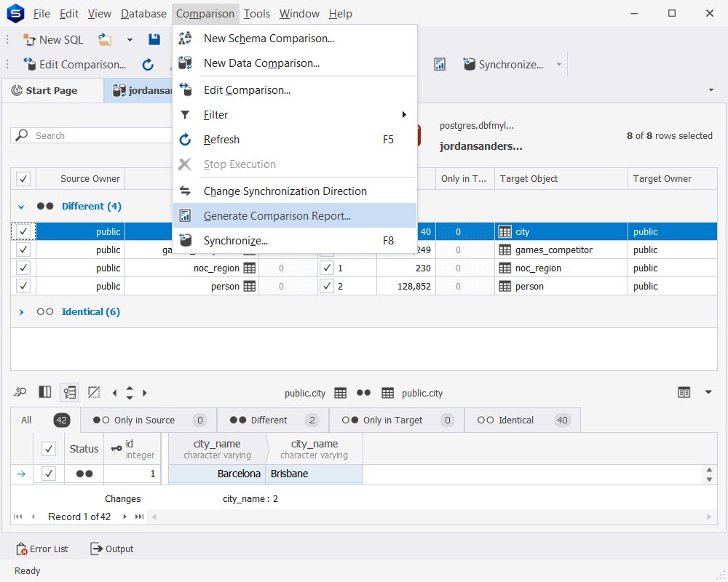Open the toolbar overflow dropdown after Synchronize

[559, 65]
